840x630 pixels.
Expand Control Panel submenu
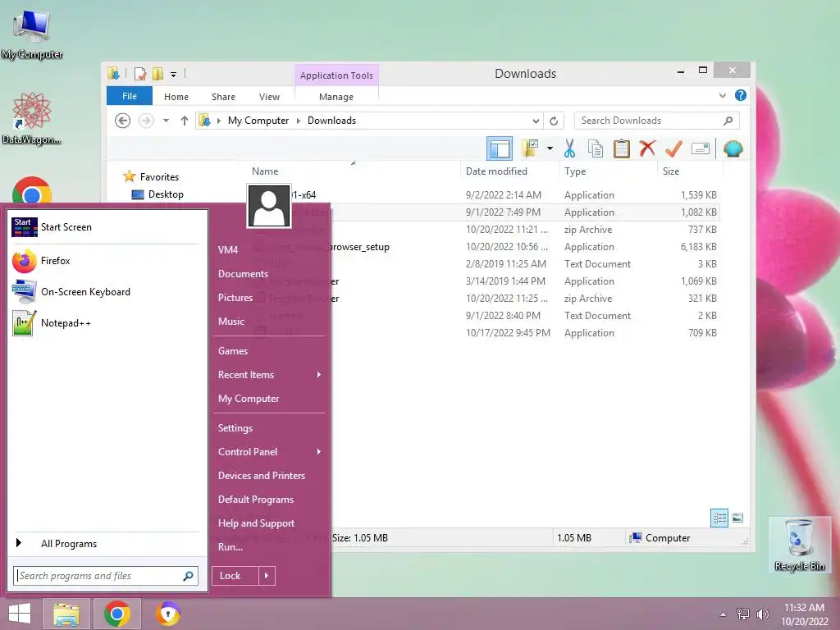click(x=269, y=452)
